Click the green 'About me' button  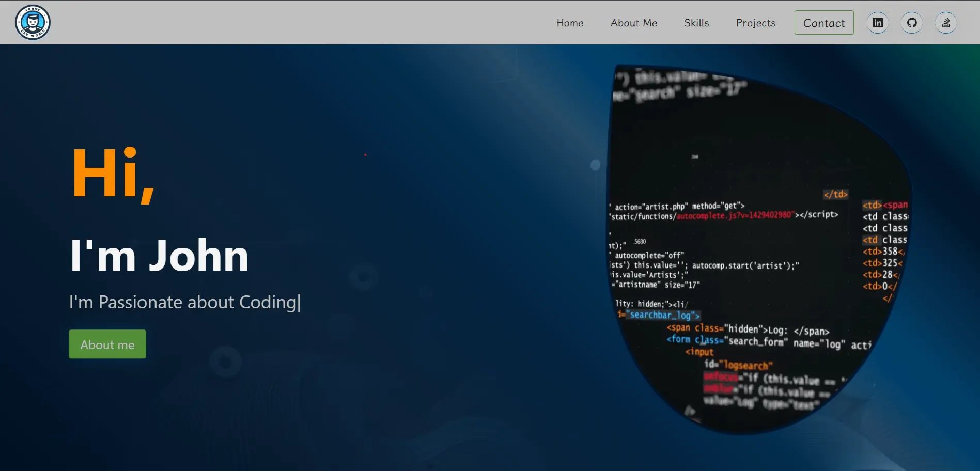(x=107, y=344)
